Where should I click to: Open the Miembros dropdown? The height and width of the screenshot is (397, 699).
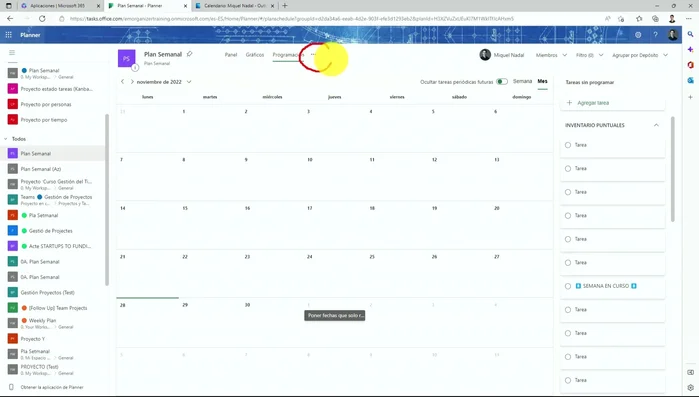click(x=551, y=55)
